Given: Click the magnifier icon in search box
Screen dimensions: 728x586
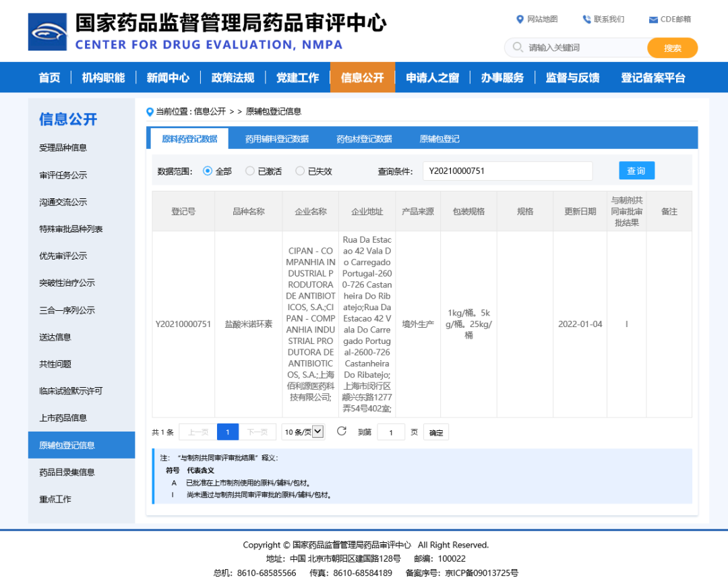Looking at the screenshot, I should tap(518, 47).
